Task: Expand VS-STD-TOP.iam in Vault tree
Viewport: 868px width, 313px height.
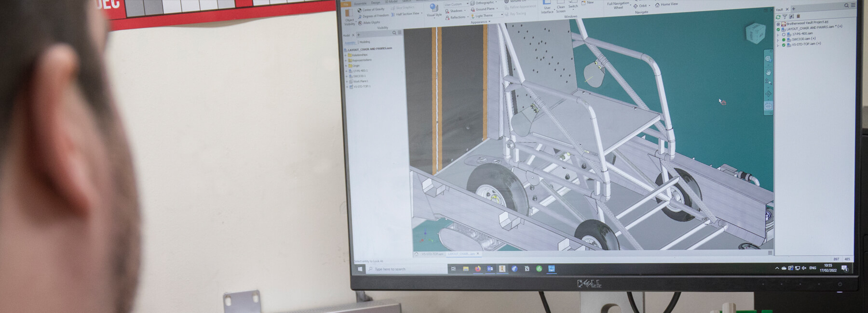Action: 777,45
